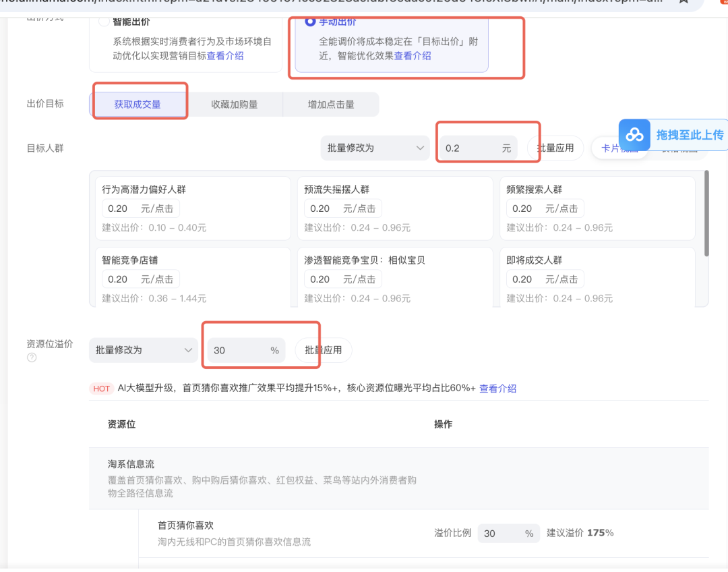Click question mark help icon beside 资源位溢价

click(x=31, y=357)
